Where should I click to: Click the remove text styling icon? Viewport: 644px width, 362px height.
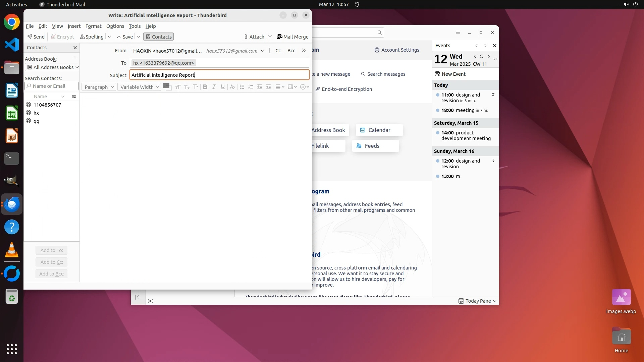pyautogui.click(x=232, y=87)
